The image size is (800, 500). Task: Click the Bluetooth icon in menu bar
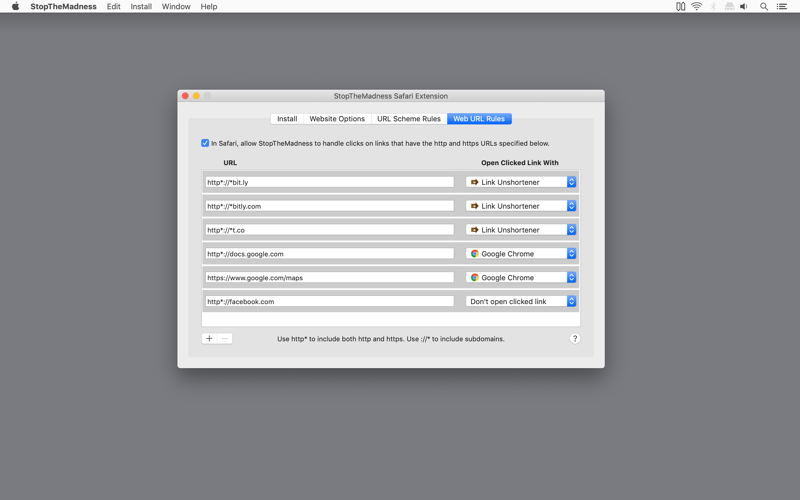coord(713,6)
